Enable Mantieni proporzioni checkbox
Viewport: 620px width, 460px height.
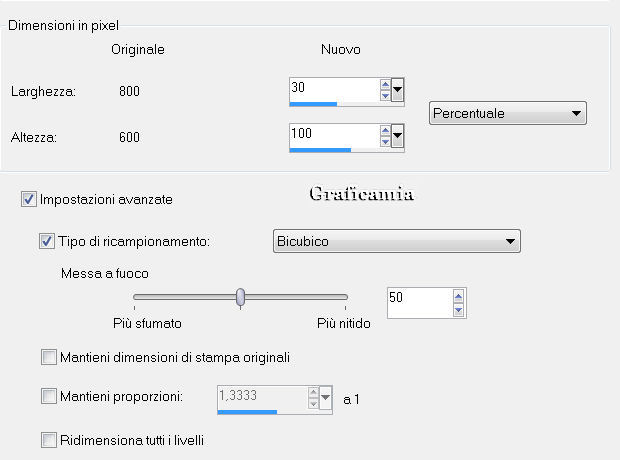[x=48, y=397]
